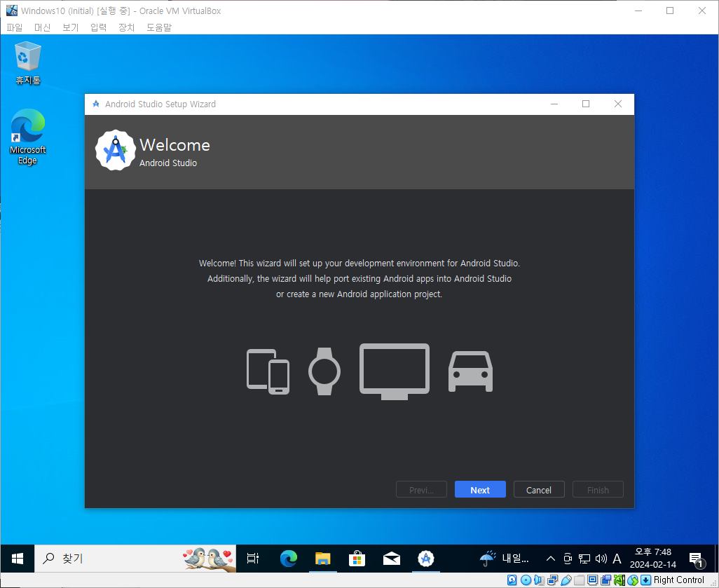This screenshot has height=588, width=719.
Task: Click the recording icon in VirtualBox status bar
Action: point(605,580)
